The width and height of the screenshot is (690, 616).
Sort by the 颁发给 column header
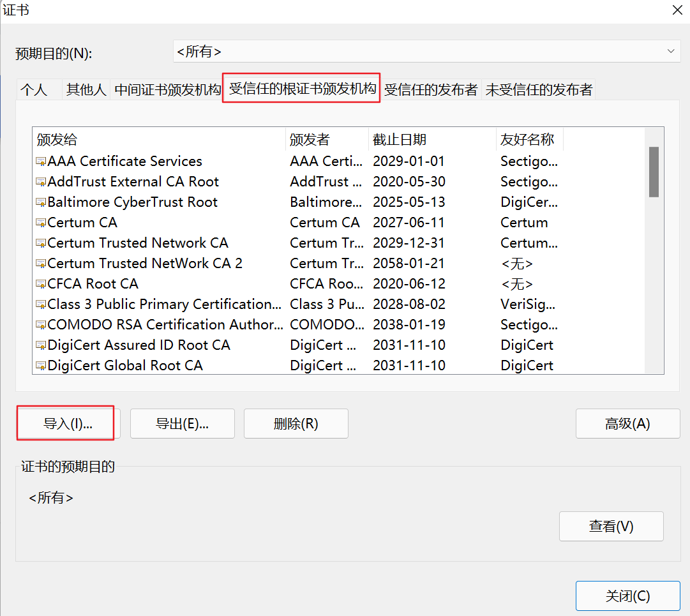160,140
